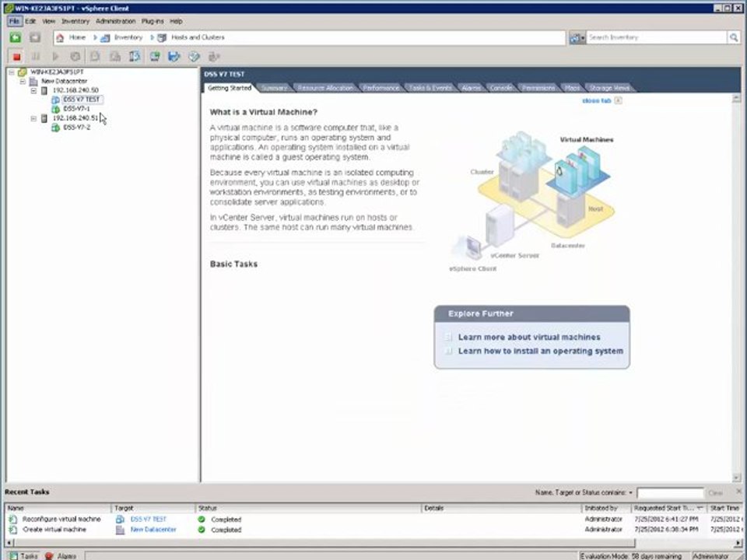
Task: Click the close tab link
Action: click(597, 101)
